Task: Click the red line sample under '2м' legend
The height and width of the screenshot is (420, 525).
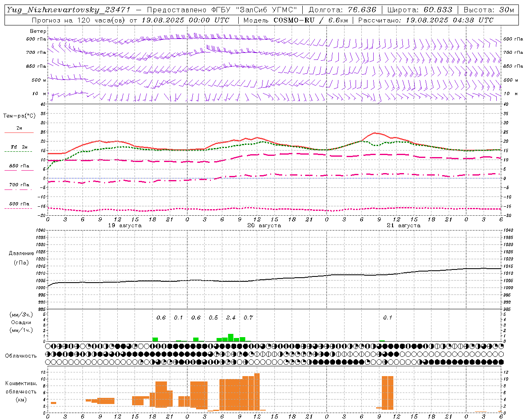Action: pyautogui.click(x=19, y=133)
